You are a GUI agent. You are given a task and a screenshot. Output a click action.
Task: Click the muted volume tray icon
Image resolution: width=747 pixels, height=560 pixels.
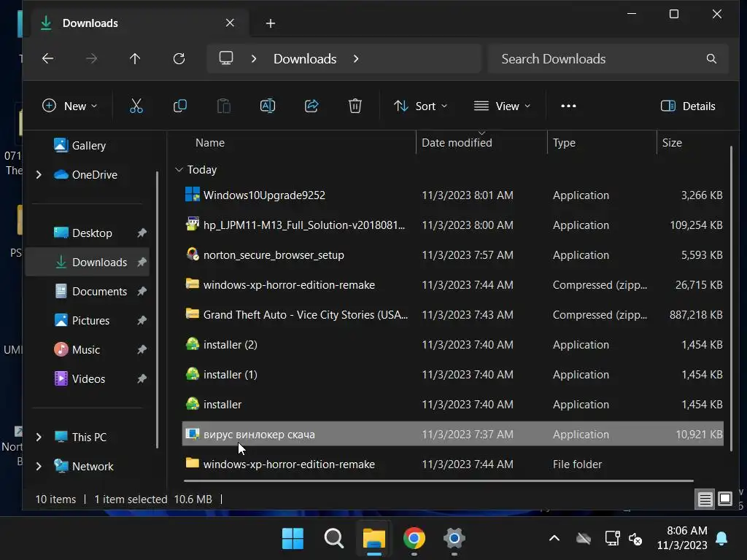[x=635, y=539]
